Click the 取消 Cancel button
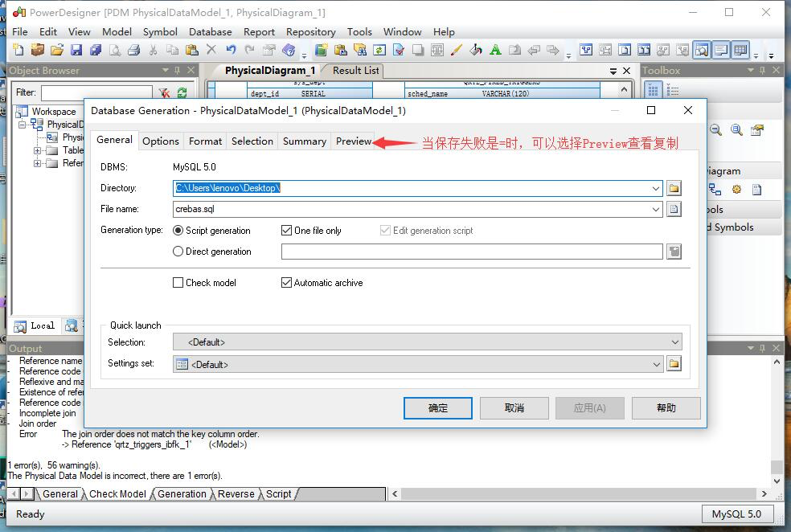This screenshot has height=532, width=791. tap(514, 408)
